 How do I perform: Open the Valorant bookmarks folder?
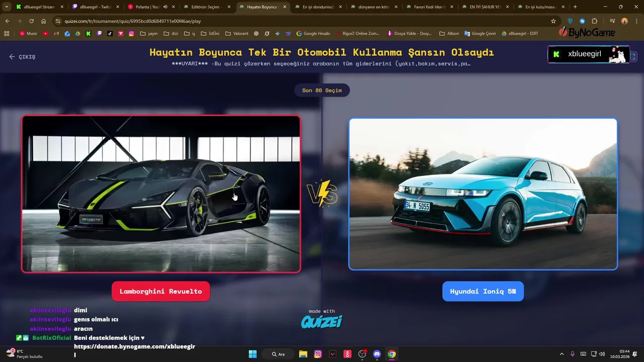point(237,33)
